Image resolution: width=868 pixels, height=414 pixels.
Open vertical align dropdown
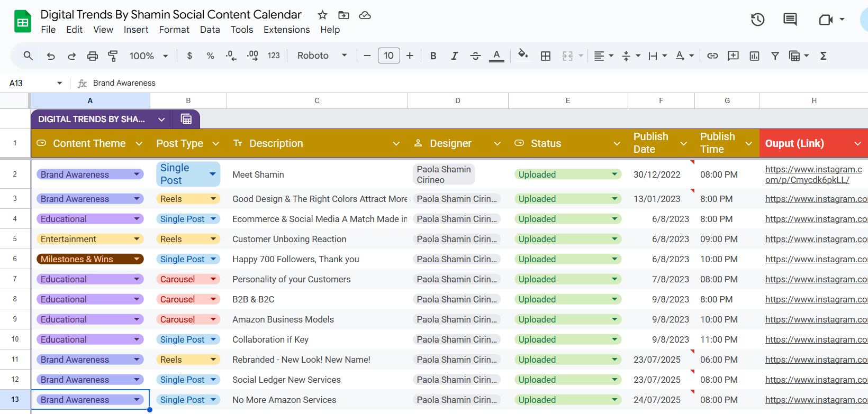pyautogui.click(x=631, y=56)
